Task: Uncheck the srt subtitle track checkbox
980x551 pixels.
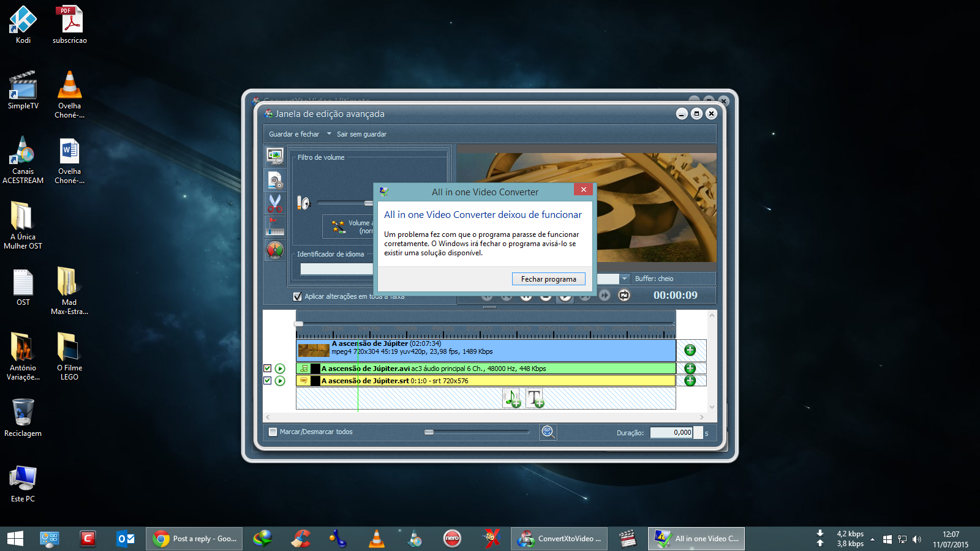Action: 268,381
